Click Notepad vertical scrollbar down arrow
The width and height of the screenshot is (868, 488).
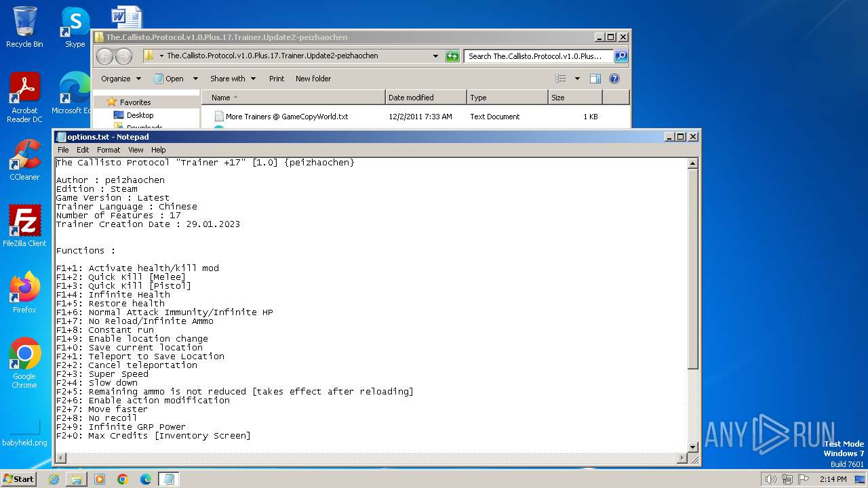693,447
